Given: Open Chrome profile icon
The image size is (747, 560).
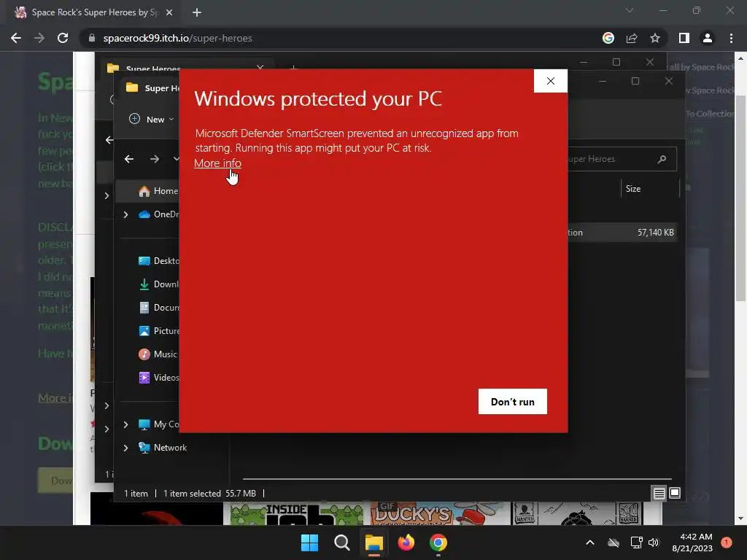Looking at the screenshot, I should tap(708, 38).
